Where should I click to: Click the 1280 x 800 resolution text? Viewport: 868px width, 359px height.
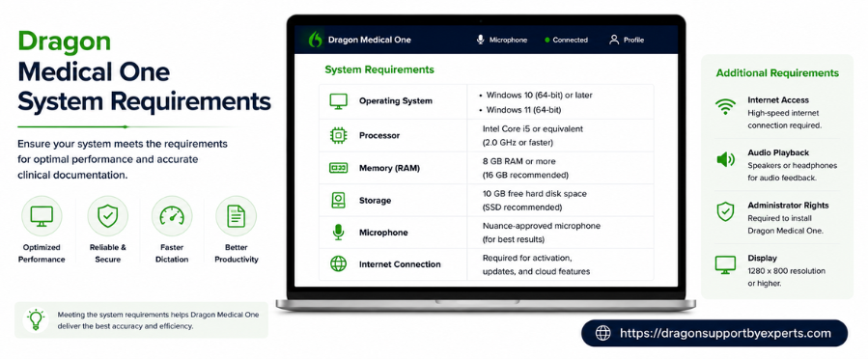(x=787, y=271)
